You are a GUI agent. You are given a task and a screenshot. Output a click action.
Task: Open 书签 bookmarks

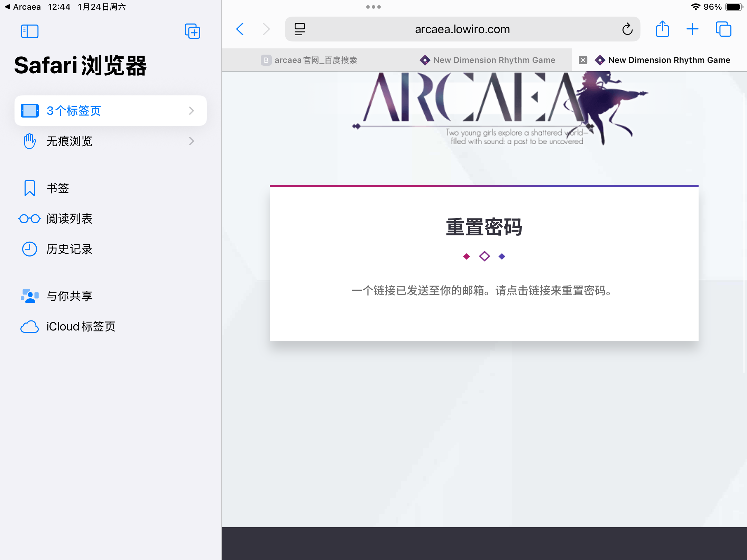[x=111, y=188]
